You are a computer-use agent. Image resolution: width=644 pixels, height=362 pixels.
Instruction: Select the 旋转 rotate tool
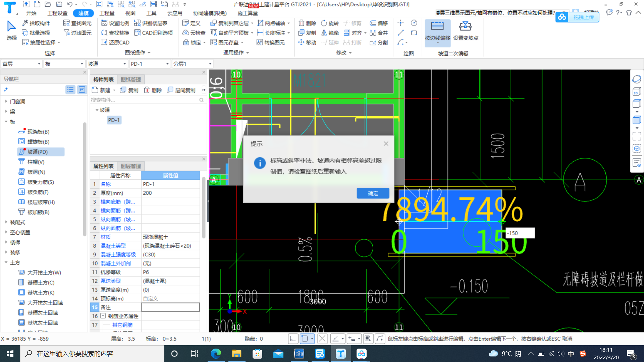330,23
